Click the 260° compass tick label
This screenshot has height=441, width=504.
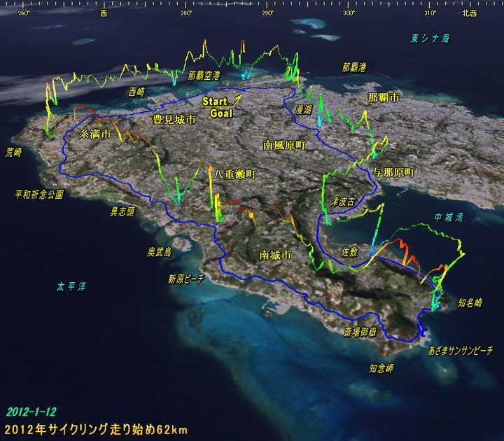click(x=24, y=13)
